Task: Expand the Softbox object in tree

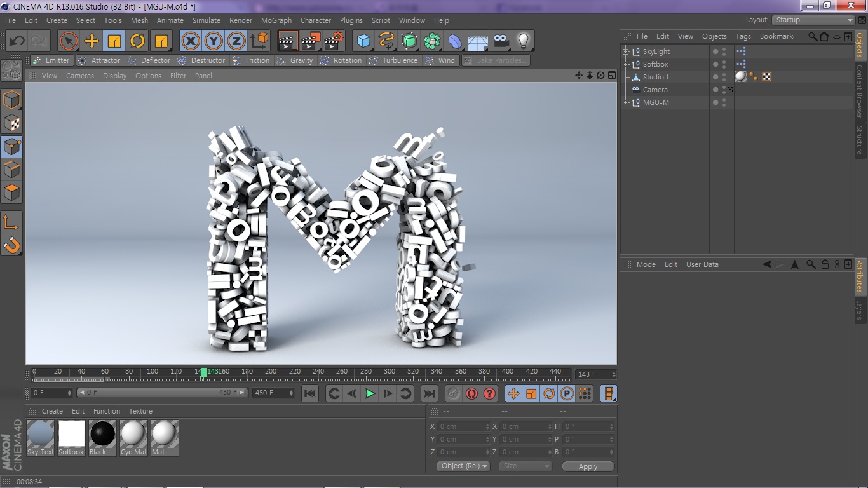Action: coord(626,64)
